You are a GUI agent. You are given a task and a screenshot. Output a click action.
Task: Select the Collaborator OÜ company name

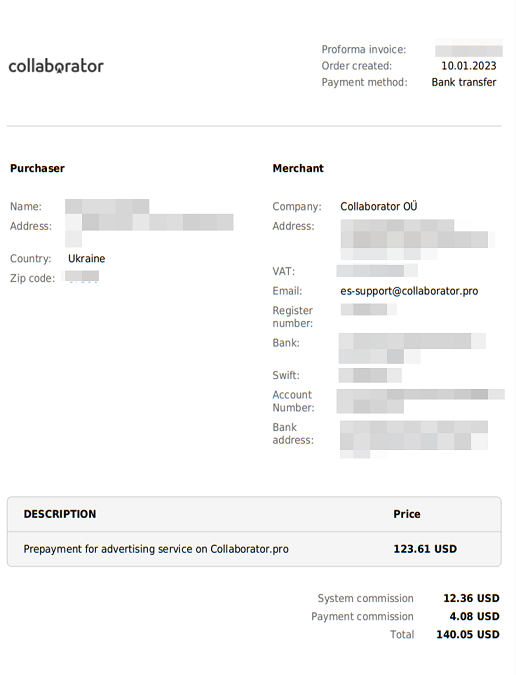[379, 207]
